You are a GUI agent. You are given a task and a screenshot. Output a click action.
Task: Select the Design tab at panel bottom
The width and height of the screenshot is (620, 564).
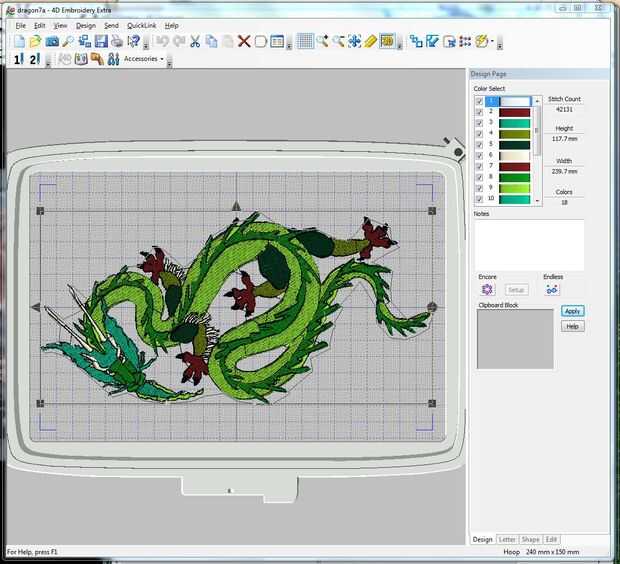(482, 539)
